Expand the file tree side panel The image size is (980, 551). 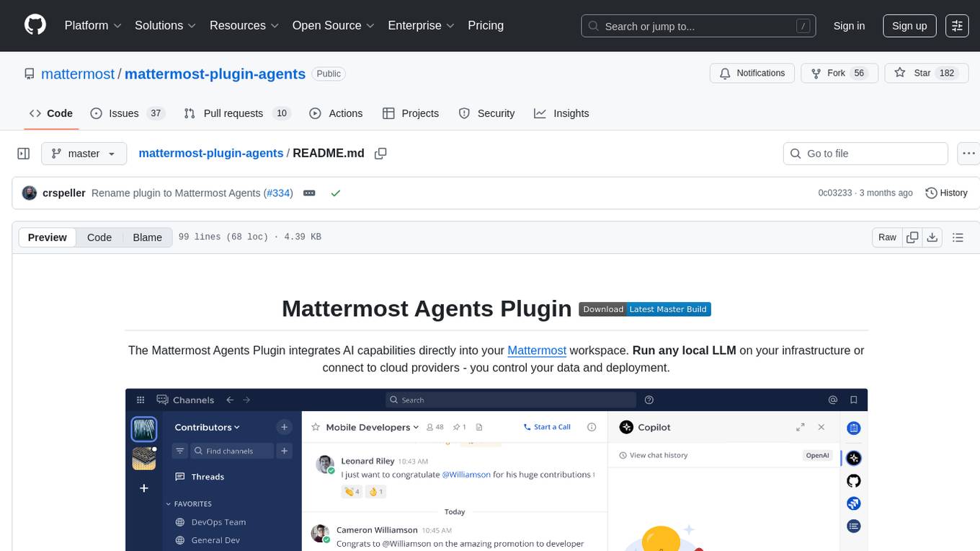[24, 154]
